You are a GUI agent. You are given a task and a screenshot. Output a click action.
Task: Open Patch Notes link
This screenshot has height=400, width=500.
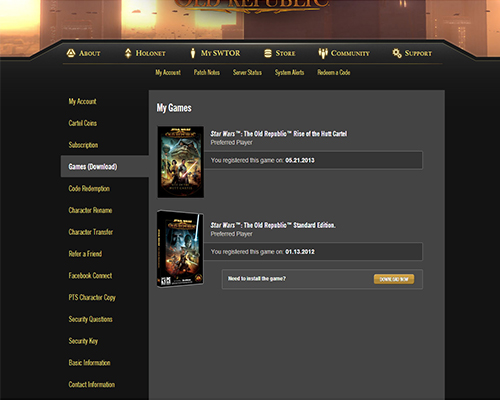(x=207, y=72)
